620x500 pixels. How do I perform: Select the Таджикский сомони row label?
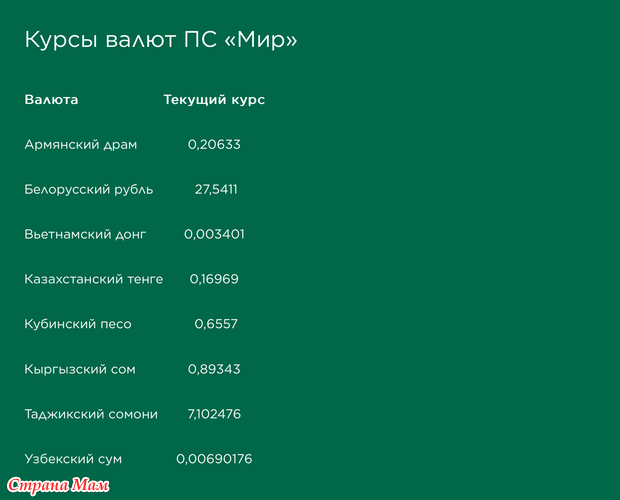(x=91, y=414)
